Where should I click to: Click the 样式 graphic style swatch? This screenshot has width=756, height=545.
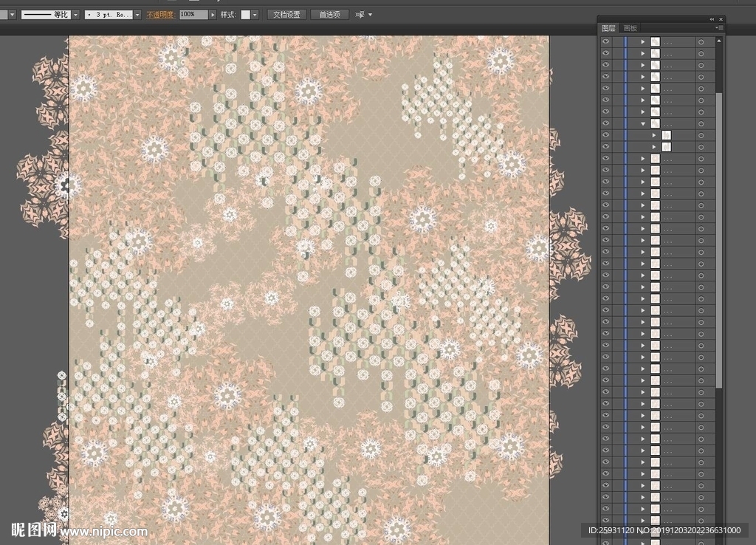(246, 14)
